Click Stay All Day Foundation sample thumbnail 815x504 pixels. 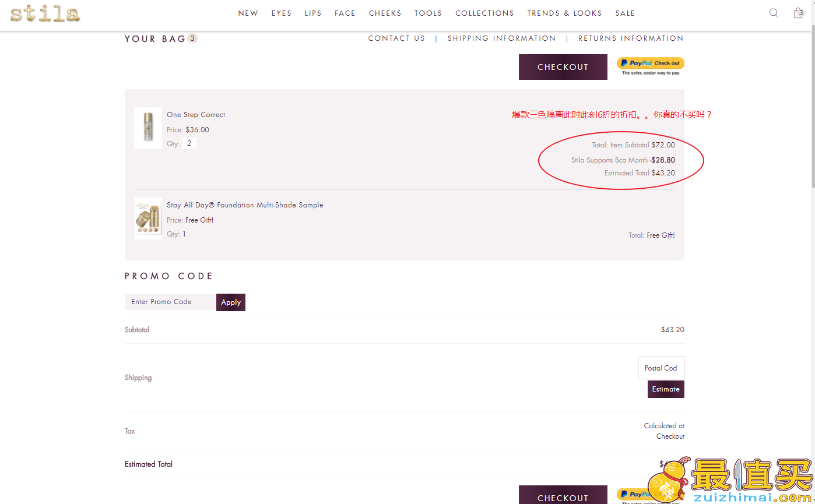(148, 218)
